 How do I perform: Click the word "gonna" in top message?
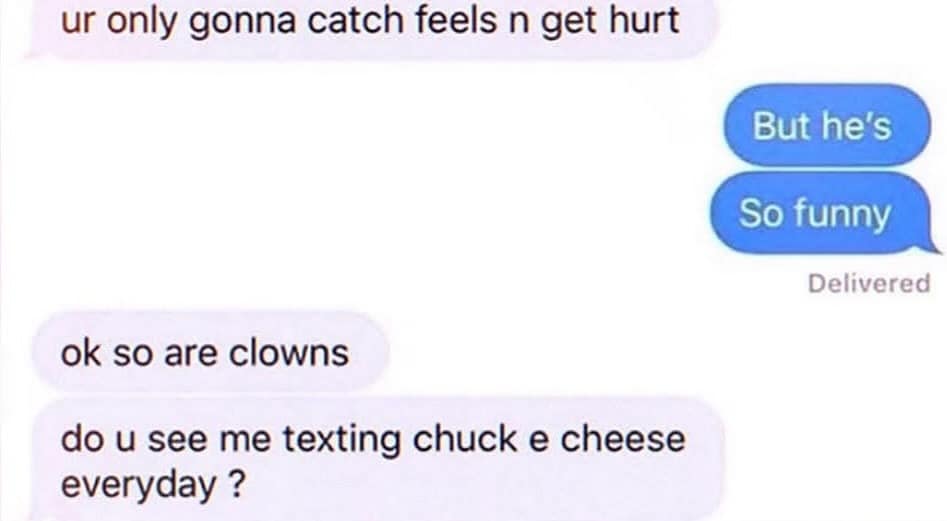[x=243, y=22]
